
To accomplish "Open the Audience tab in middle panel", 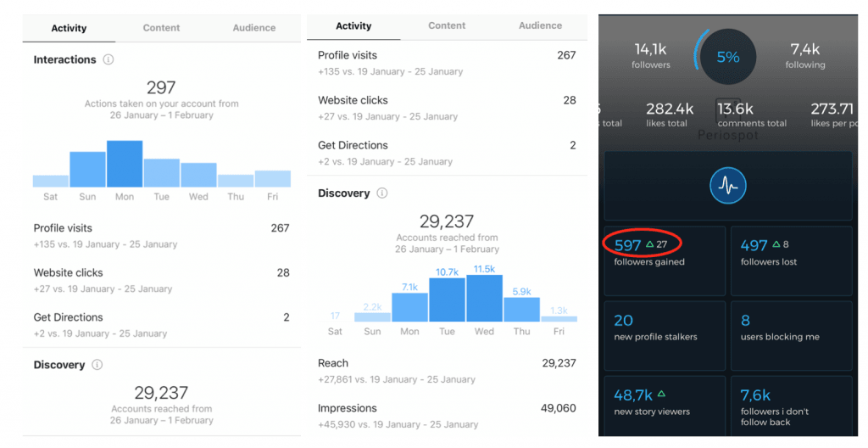I will coord(540,25).
